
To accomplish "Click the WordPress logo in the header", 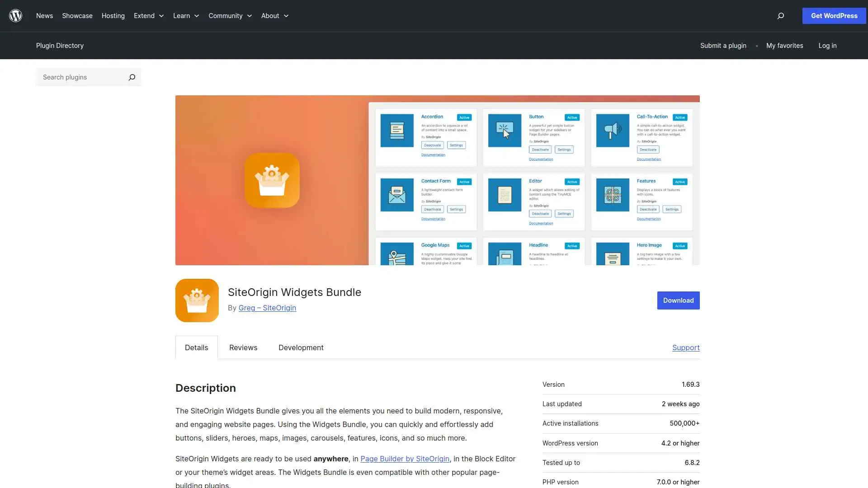I will tap(15, 15).
